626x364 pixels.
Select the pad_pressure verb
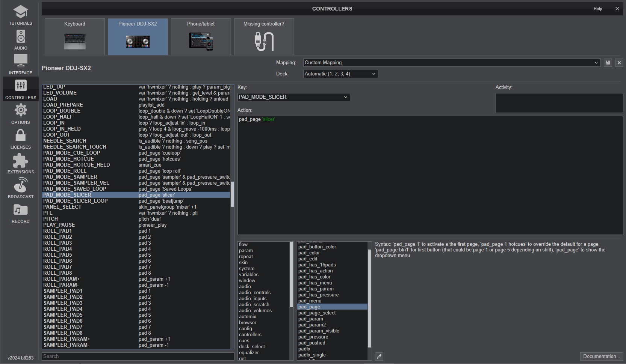click(x=332, y=337)
